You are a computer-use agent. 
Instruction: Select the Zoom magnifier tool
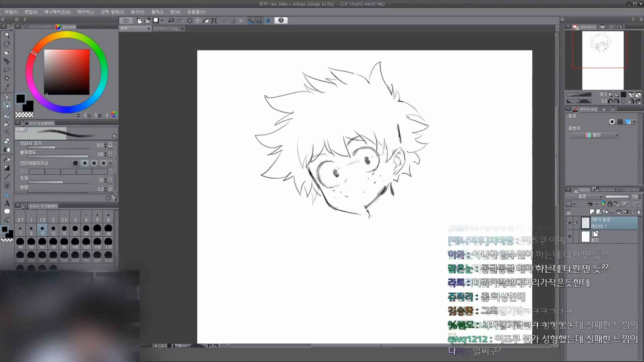click(7, 35)
